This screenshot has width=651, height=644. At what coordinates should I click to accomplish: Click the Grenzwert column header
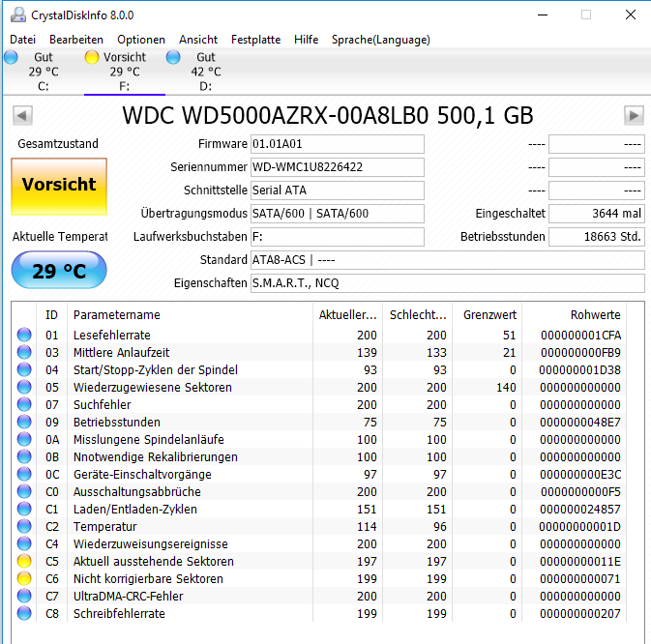(487, 315)
